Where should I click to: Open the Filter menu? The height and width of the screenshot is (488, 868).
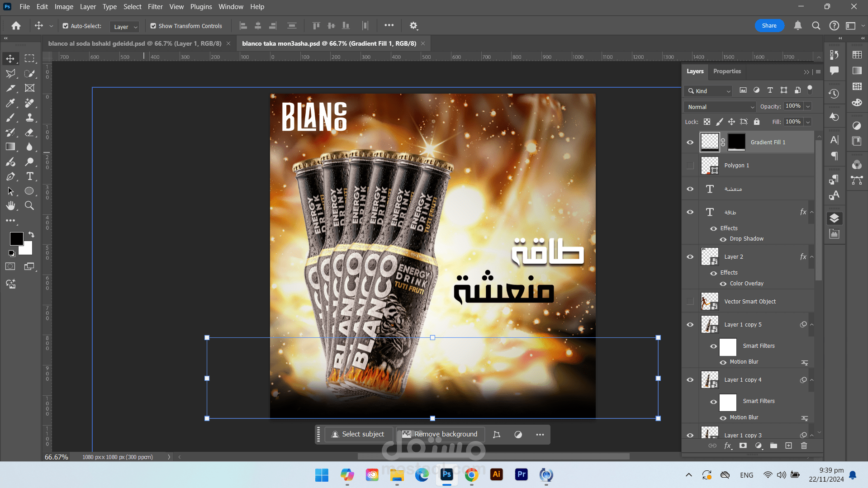pos(155,7)
